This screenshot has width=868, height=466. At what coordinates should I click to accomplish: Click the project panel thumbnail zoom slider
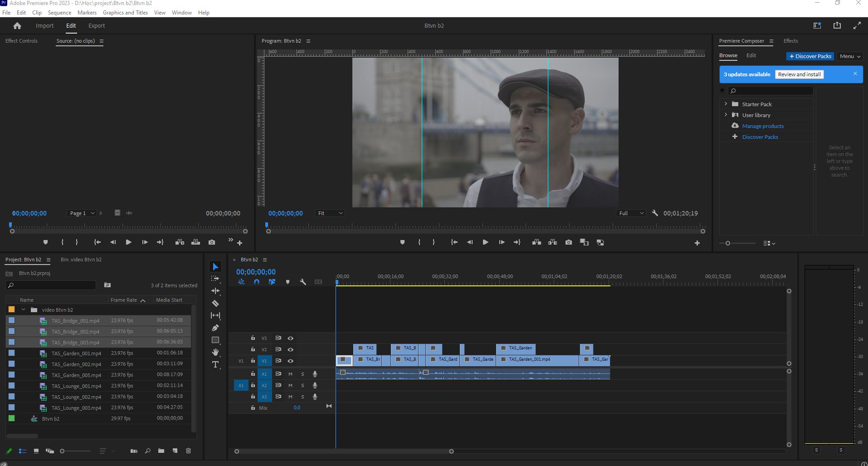[76, 451]
